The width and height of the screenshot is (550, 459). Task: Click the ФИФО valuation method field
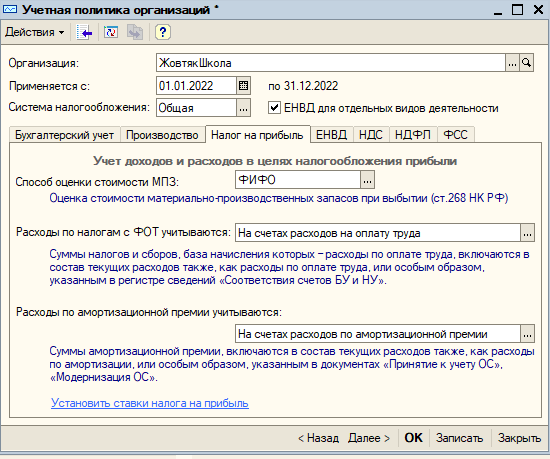click(298, 180)
